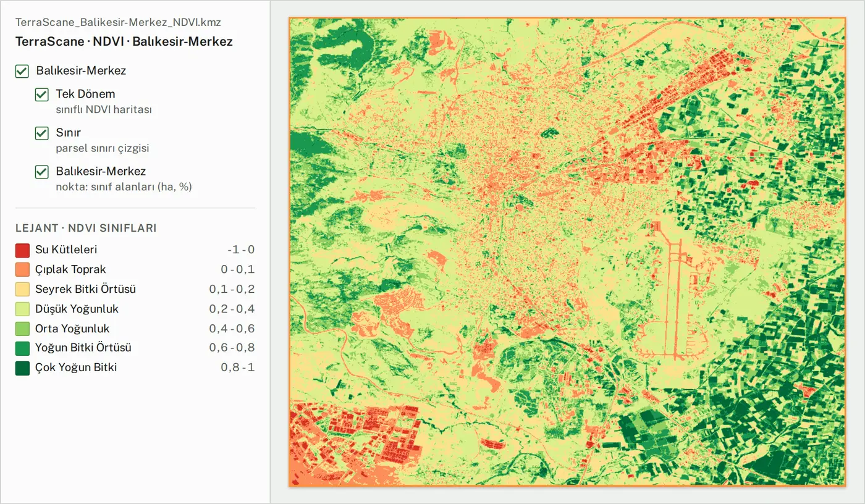Image resolution: width=865 pixels, height=504 pixels.
Task: Click the red Su Kütleleri color swatch
Action: tap(22, 250)
